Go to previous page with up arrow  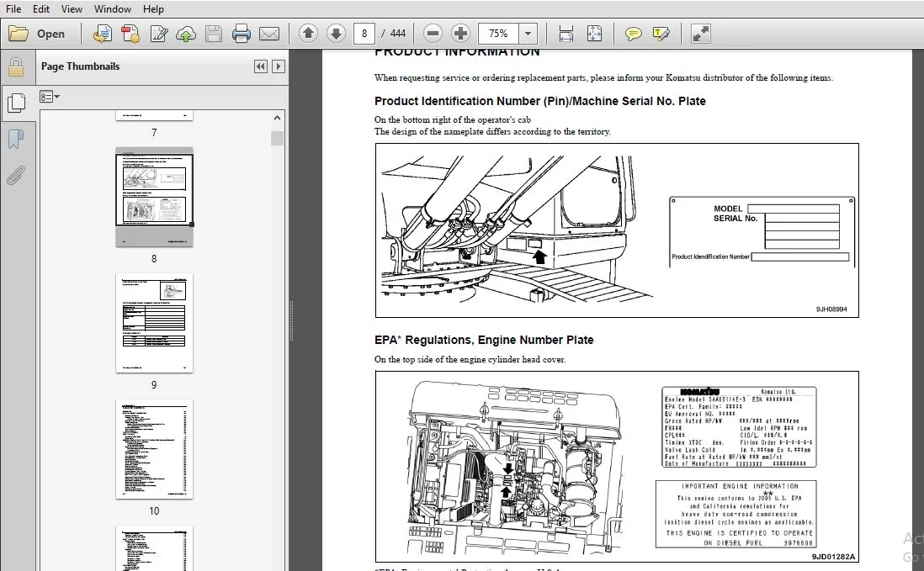coord(308,34)
